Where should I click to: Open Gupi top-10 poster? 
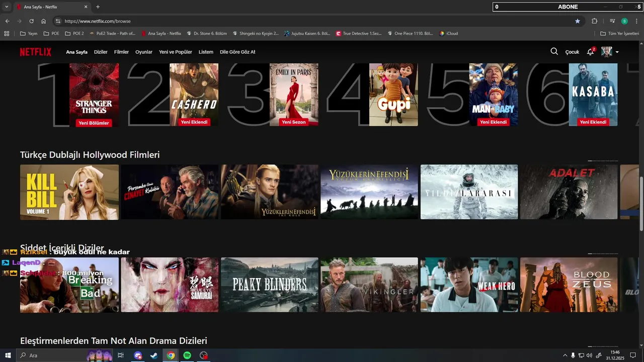393,95
